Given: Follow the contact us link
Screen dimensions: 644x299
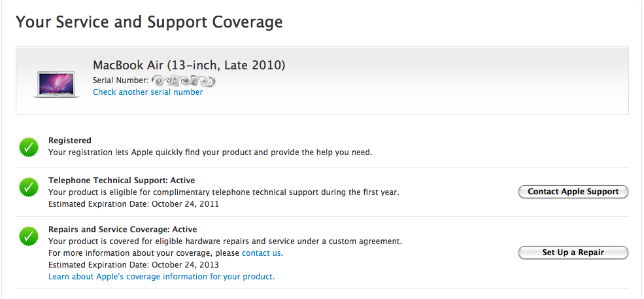Looking at the screenshot, I should [262, 253].
